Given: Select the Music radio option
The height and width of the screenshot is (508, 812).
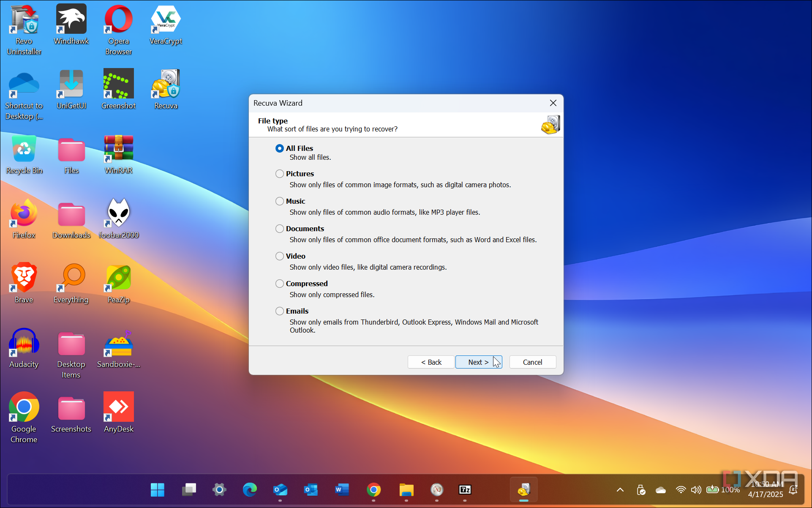Looking at the screenshot, I should (279, 201).
